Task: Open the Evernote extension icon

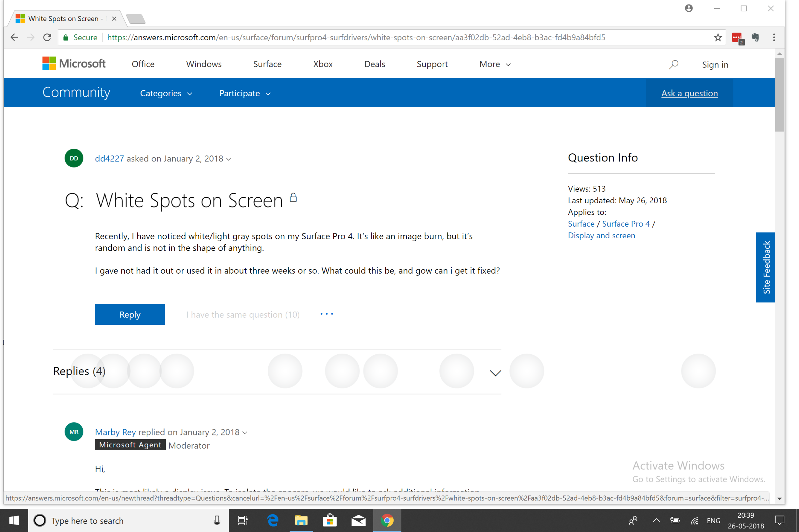Action: (755, 37)
